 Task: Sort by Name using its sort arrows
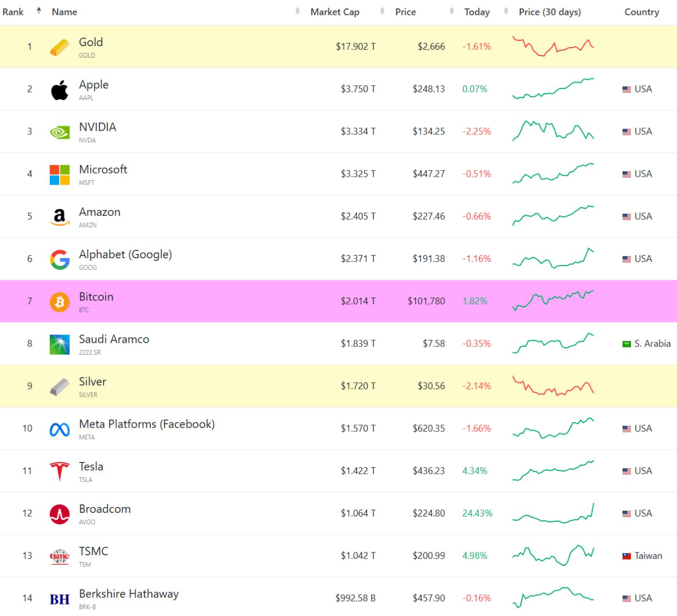(x=297, y=11)
